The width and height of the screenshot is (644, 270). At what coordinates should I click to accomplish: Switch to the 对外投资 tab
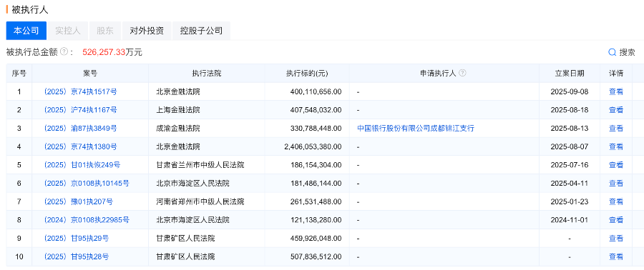[147, 31]
